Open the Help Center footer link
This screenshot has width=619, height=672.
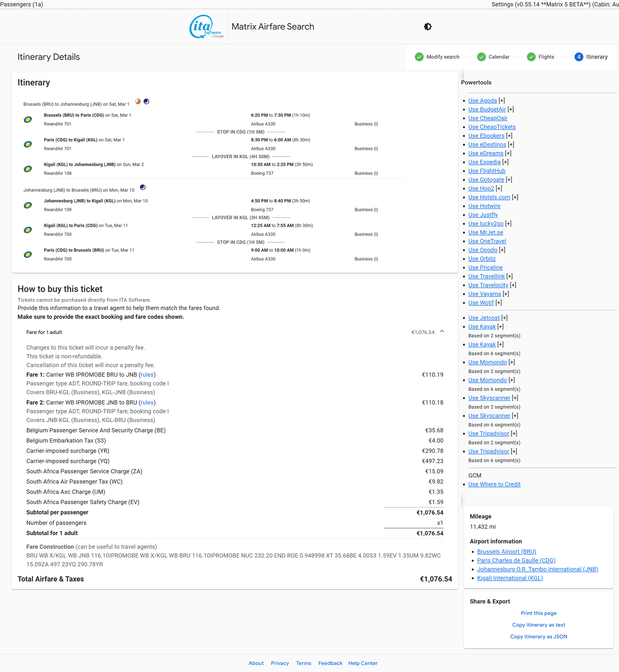(x=362, y=663)
